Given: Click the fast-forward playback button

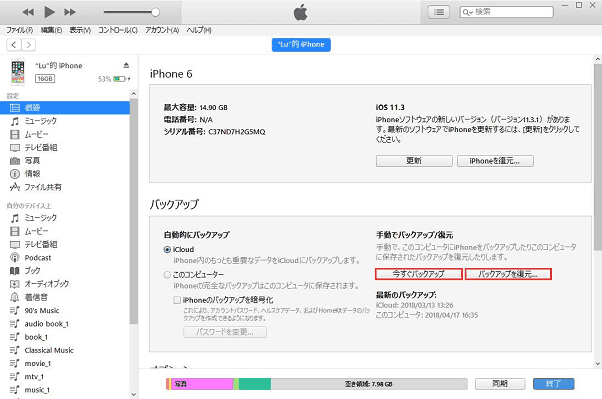Looking at the screenshot, I should pyautogui.click(x=70, y=12).
